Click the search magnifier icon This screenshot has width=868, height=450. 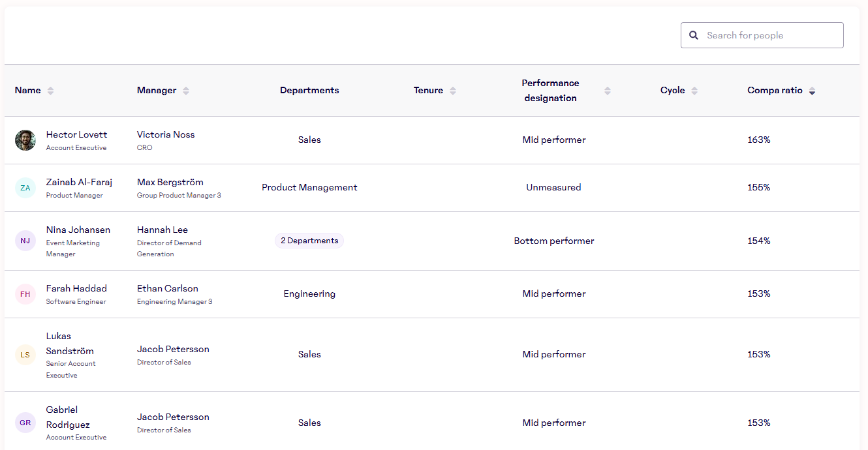694,35
